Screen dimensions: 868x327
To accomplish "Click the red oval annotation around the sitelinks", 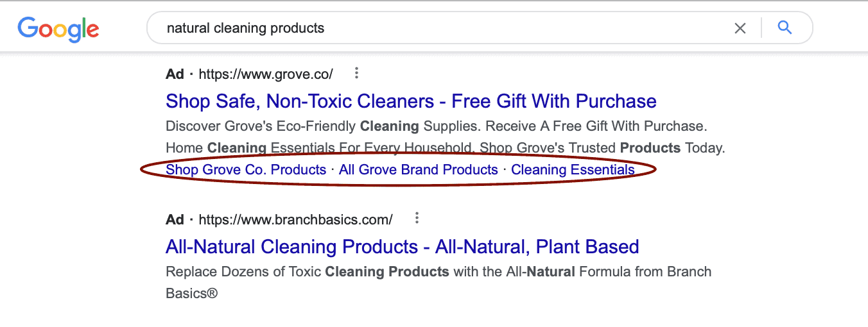I will tap(398, 170).
